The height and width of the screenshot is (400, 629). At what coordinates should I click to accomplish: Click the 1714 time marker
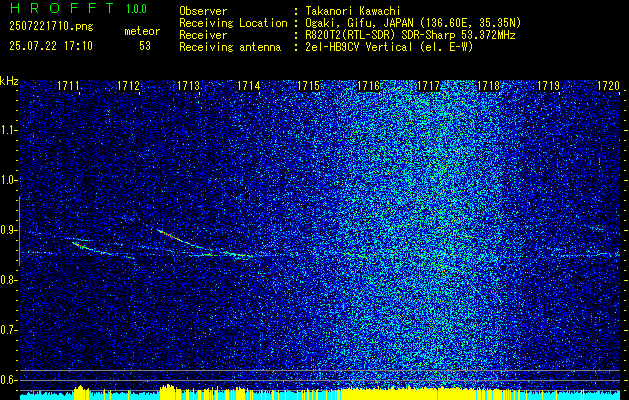(x=248, y=85)
